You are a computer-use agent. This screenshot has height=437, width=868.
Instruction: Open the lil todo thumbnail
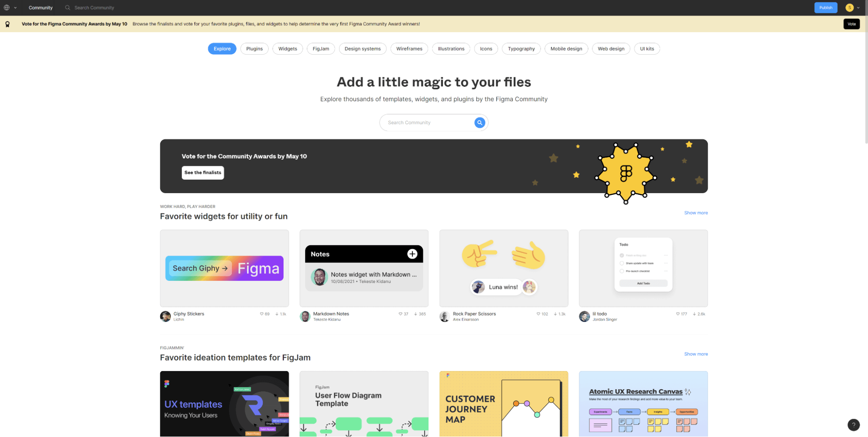[643, 268]
